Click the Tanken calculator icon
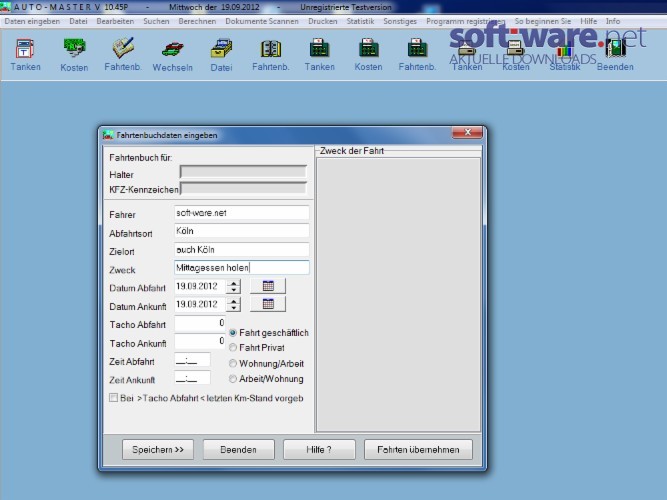 tap(319, 48)
